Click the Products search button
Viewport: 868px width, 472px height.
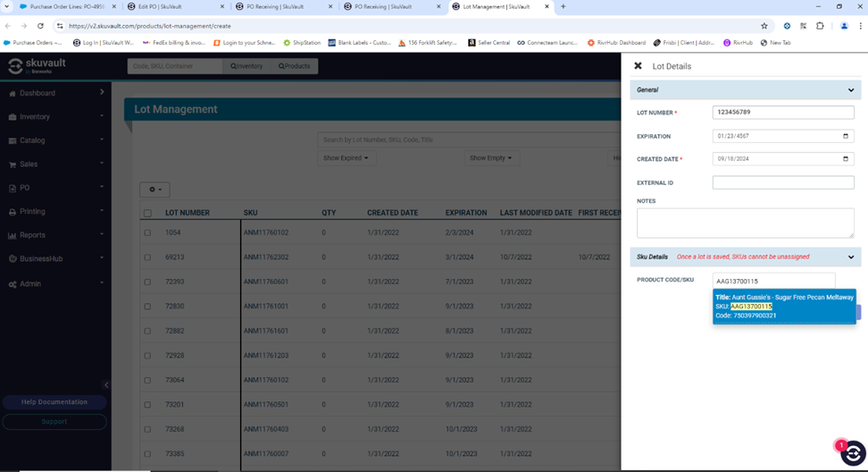coord(295,66)
